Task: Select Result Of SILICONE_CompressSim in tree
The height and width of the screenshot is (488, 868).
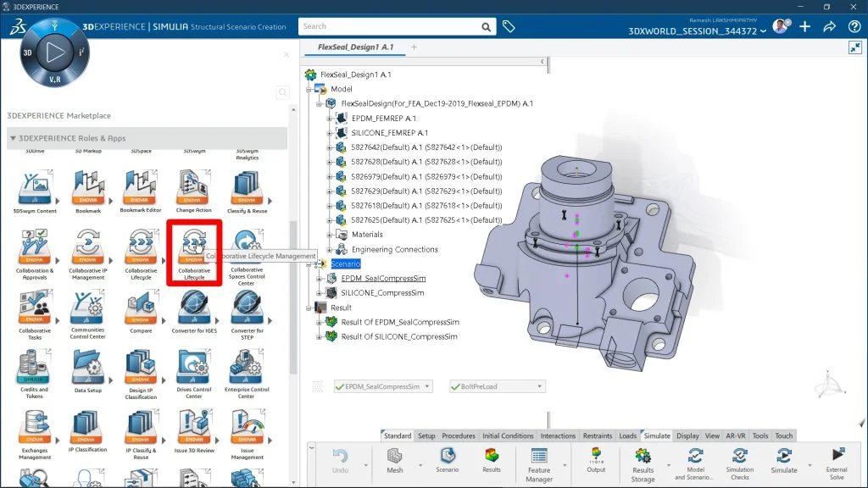Action: point(399,336)
